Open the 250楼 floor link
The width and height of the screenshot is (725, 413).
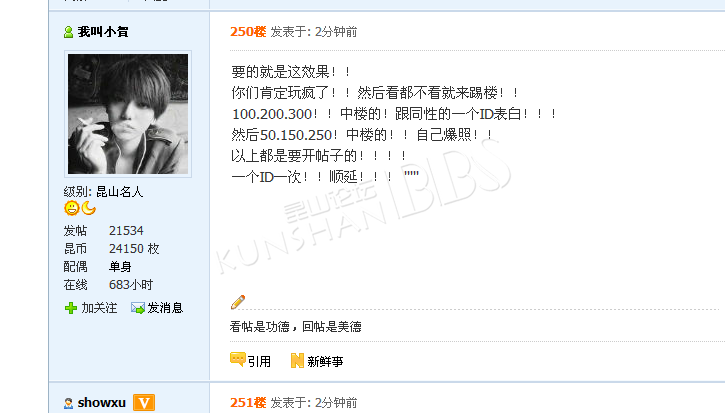pyautogui.click(x=248, y=31)
